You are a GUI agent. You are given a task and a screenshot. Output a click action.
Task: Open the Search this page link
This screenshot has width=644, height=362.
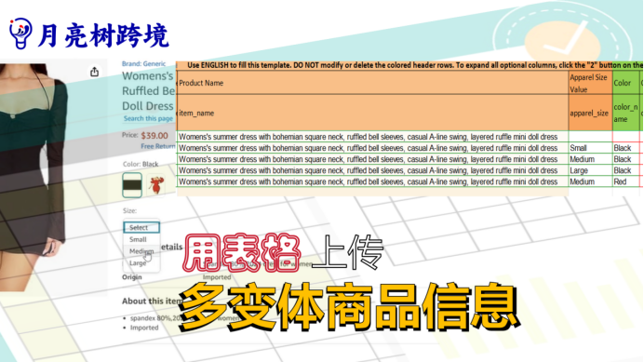148,118
